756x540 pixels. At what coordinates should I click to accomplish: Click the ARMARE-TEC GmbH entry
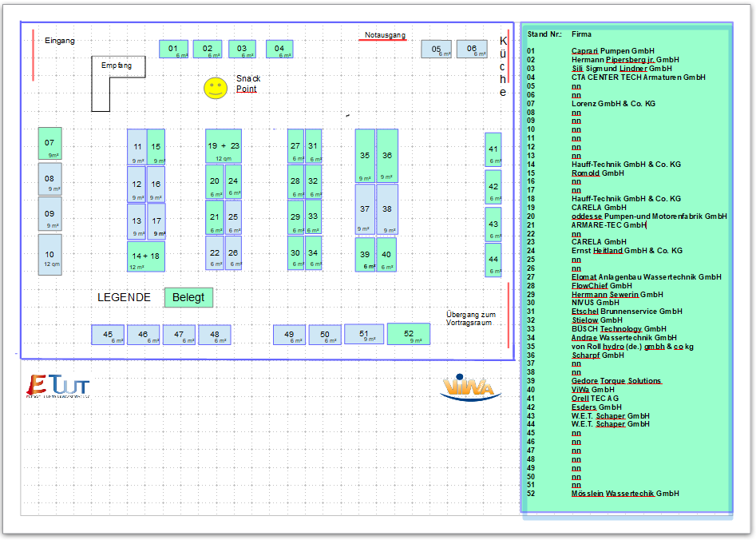(x=608, y=225)
